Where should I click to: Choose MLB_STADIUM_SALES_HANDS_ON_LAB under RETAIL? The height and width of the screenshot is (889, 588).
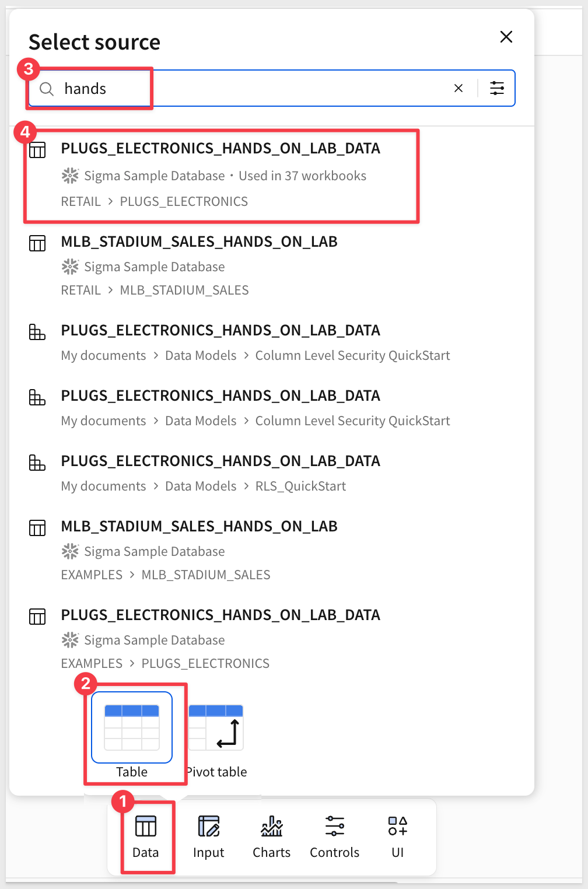[x=199, y=242]
